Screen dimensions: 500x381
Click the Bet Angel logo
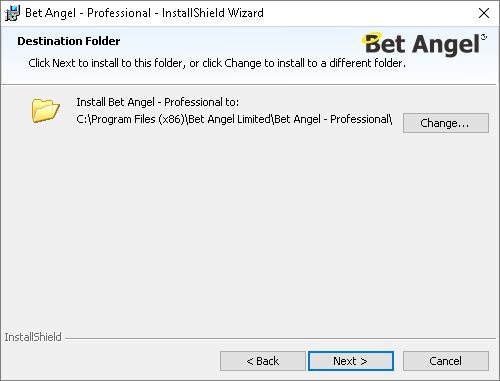tap(424, 44)
